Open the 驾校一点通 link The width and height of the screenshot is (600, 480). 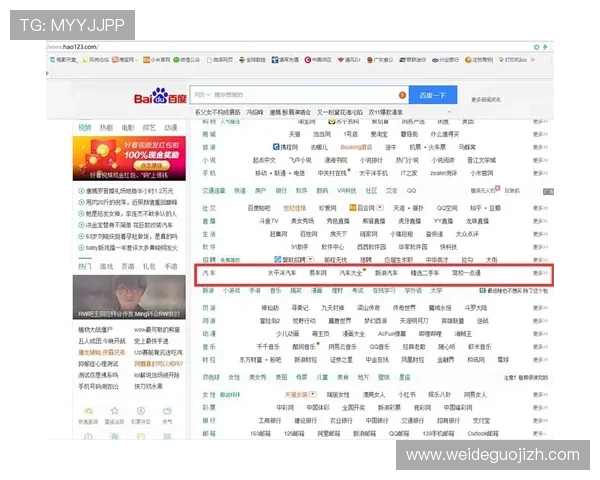click(466, 273)
